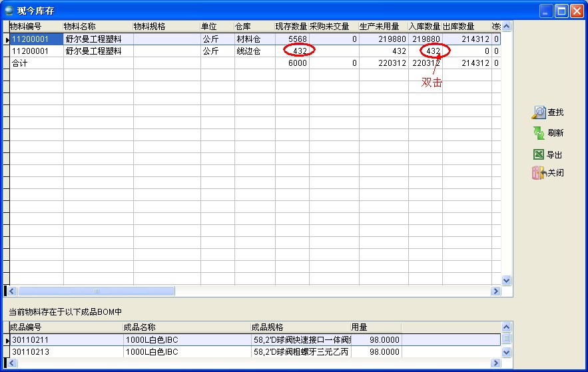Click the 220312 生产未用量 total cell
This screenshot has height=372, width=588.
click(384, 63)
